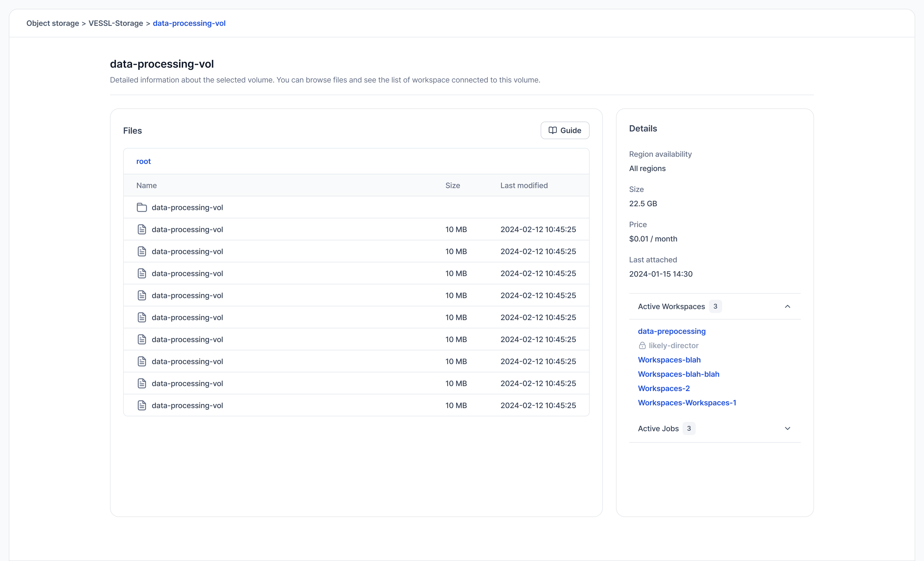Open Workspaces-blah workspace link
924x561 pixels.
click(x=669, y=360)
